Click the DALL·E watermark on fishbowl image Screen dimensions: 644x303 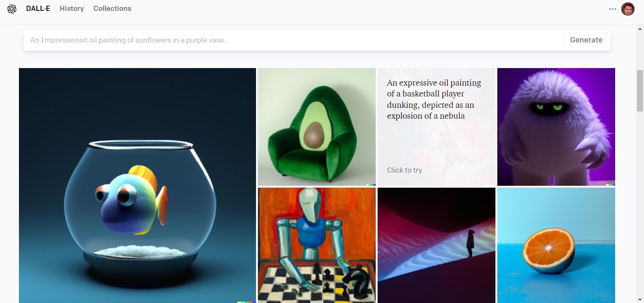pyautogui.click(x=247, y=302)
